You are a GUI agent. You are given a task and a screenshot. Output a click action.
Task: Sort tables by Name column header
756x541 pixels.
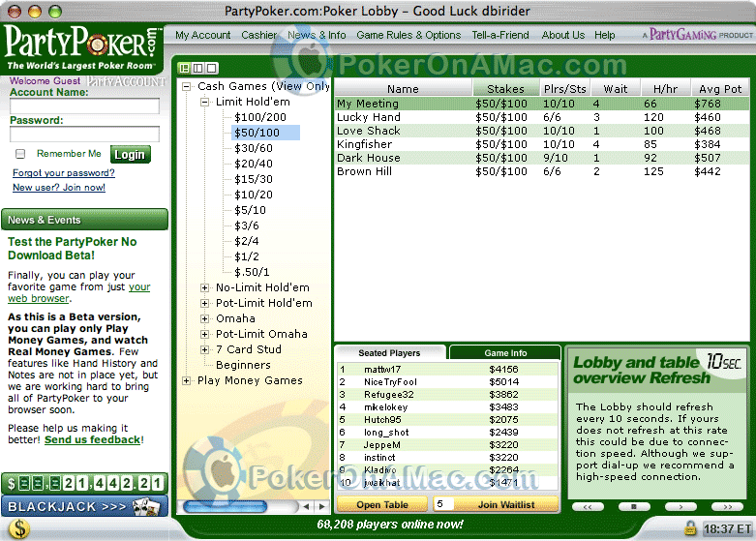(x=403, y=89)
